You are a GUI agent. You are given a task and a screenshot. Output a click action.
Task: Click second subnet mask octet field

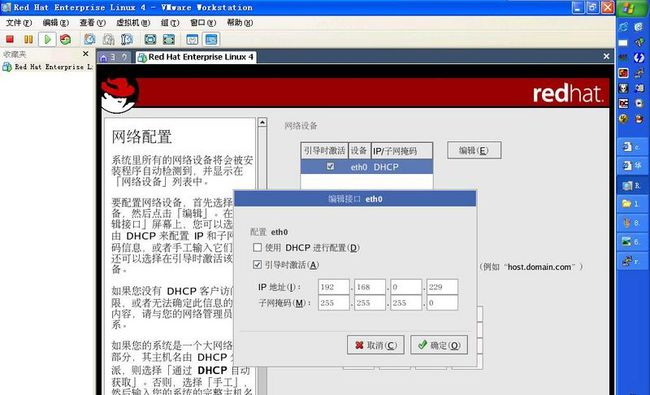pos(370,303)
